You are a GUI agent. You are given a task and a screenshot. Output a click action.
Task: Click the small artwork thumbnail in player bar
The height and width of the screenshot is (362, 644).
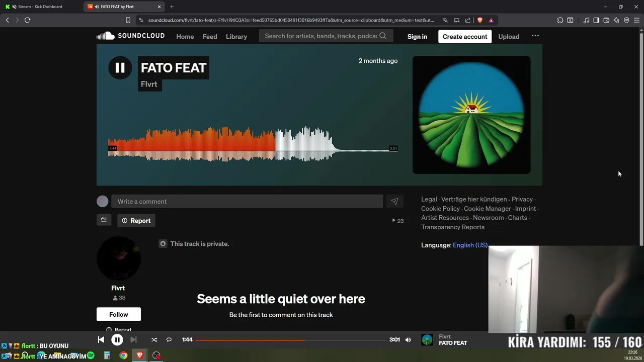pyautogui.click(x=427, y=340)
